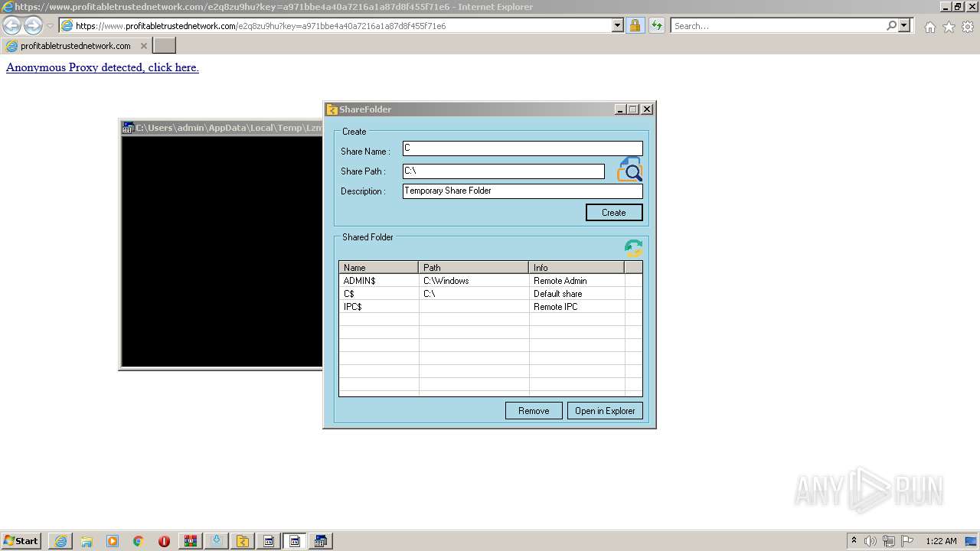Screen dimensions: 980x551
Task: Sort by the Path column header
Action: (x=473, y=267)
